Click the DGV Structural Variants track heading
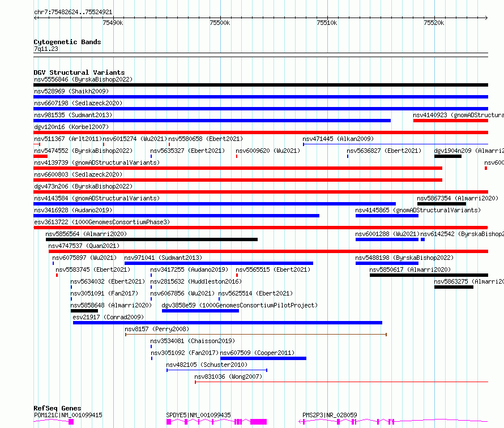 (x=79, y=72)
